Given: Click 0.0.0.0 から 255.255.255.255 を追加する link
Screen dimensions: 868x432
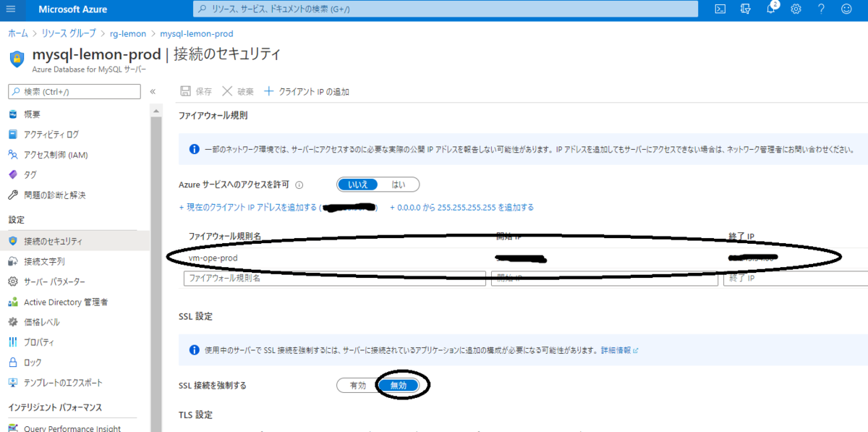Looking at the screenshot, I should tap(461, 208).
